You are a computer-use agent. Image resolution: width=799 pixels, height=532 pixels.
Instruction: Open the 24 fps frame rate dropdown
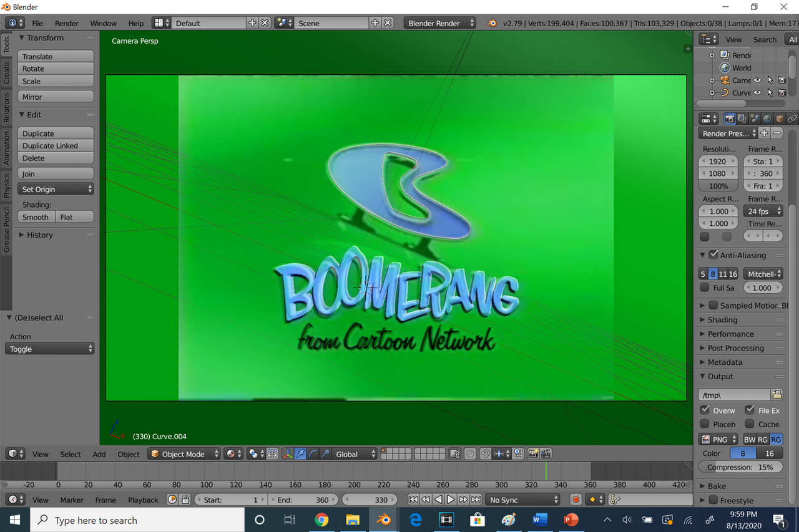pyautogui.click(x=763, y=211)
